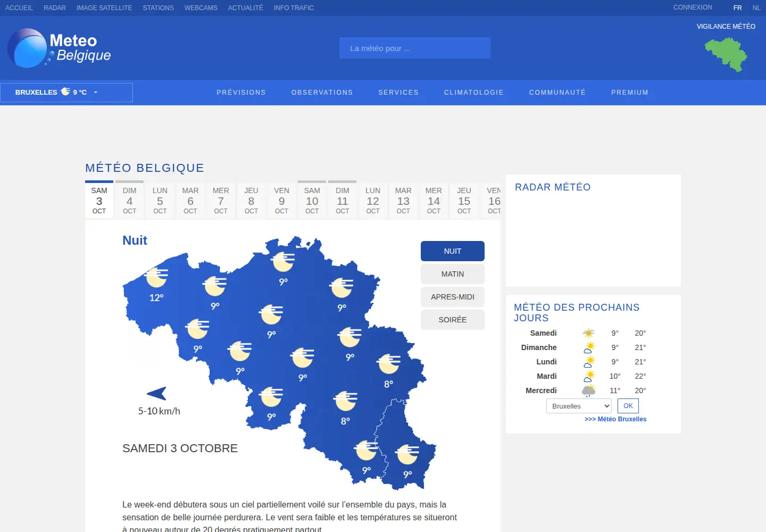Screen dimensions: 766x532
Task: Select the LUN 12 OCT day tab
Action: pos(373,200)
